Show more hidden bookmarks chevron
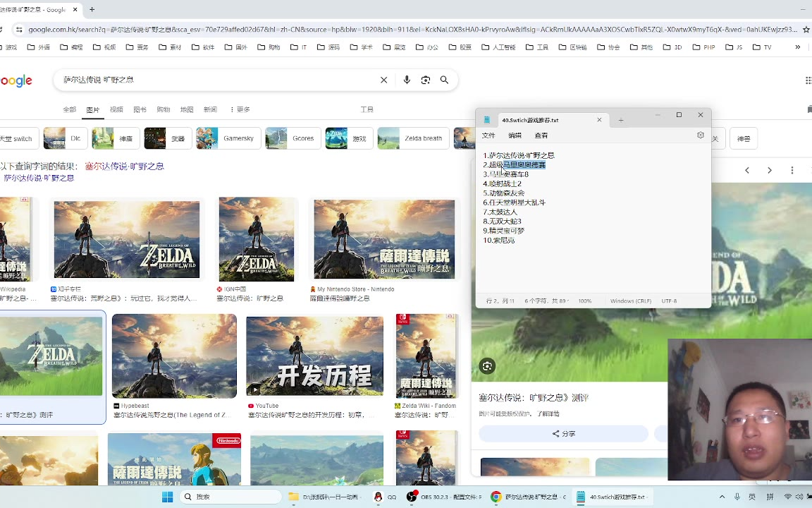812x508 pixels. point(797,47)
